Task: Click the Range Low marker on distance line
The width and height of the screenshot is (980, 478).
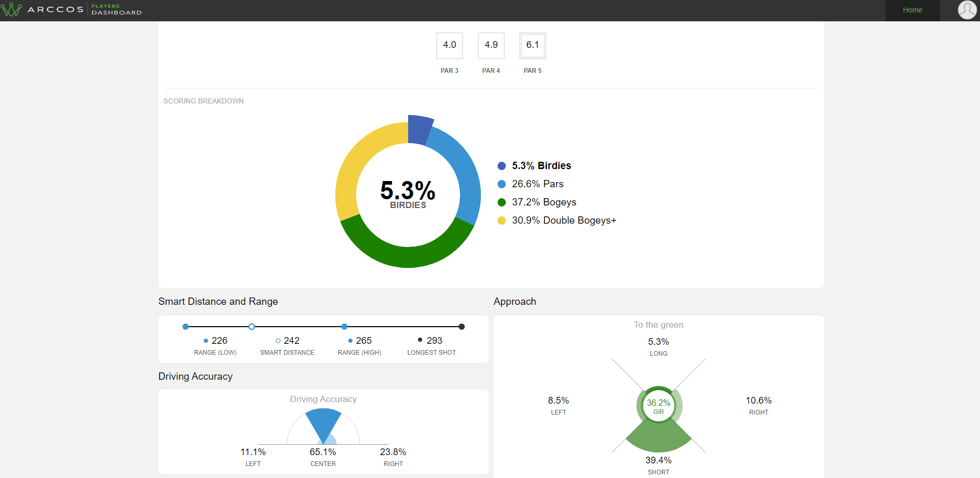Action: pos(186,327)
